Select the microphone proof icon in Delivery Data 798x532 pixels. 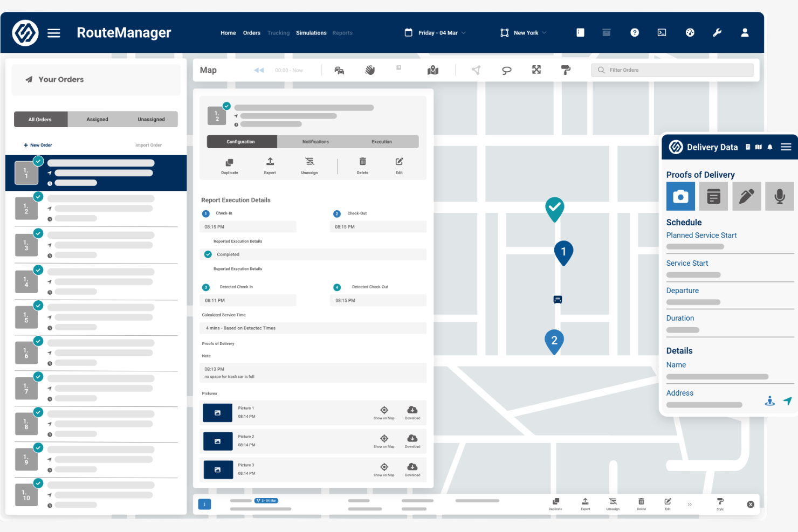pyautogui.click(x=780, y=196)
